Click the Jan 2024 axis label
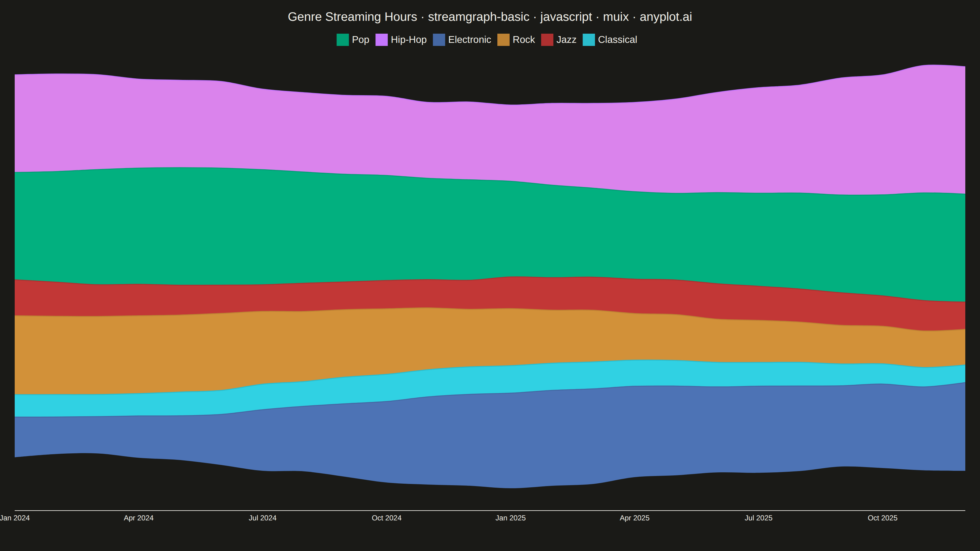The image size is (980, 551). click(15, 518)
